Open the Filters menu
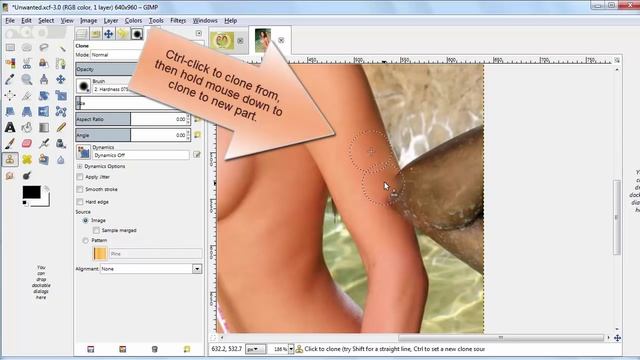The width and height of the screenshot is (640, 360). point(178,20)
